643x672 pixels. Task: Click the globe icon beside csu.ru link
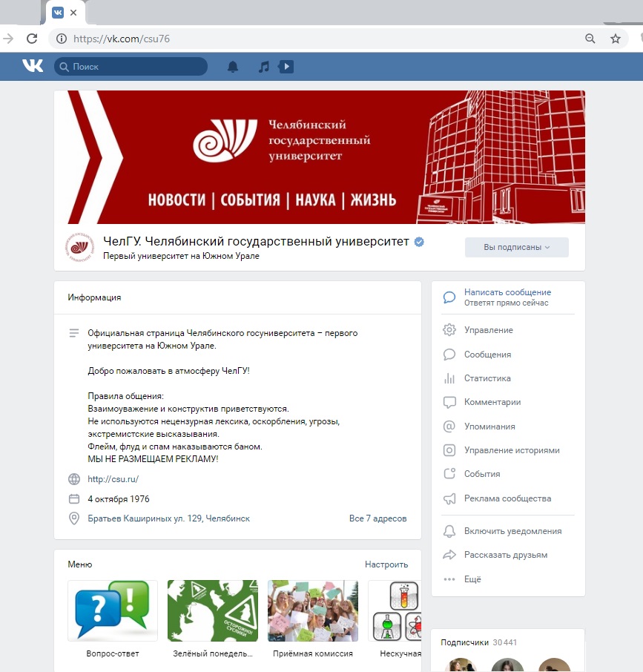[x=74, y=479]
